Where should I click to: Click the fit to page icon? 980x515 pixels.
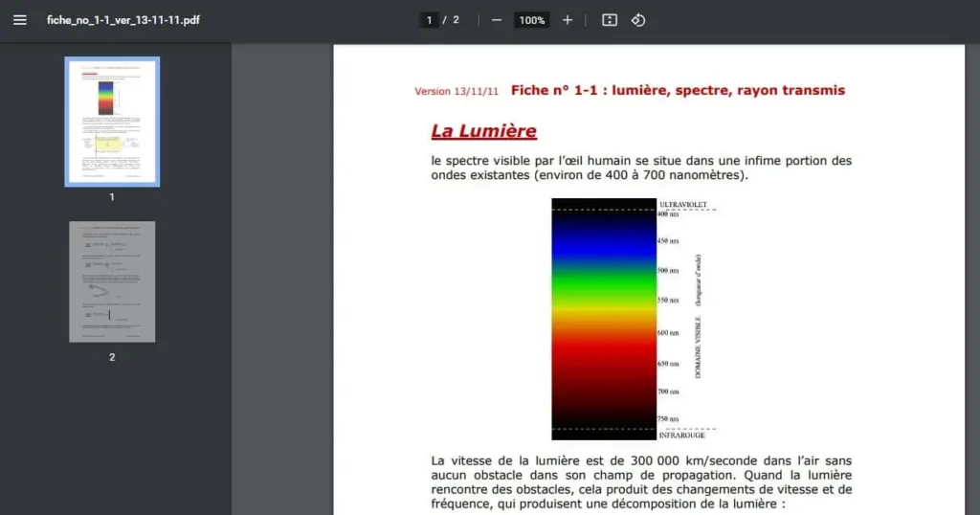610,20
